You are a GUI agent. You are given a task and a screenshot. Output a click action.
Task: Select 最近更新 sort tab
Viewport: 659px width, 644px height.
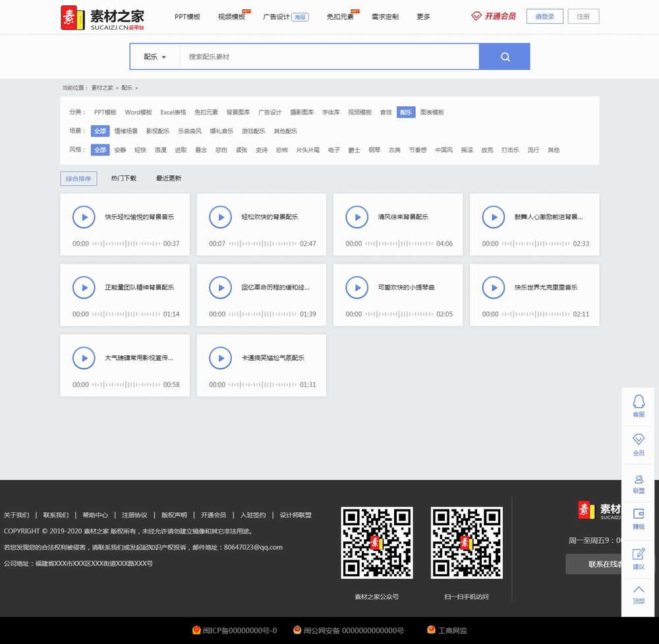click(169, 178)
